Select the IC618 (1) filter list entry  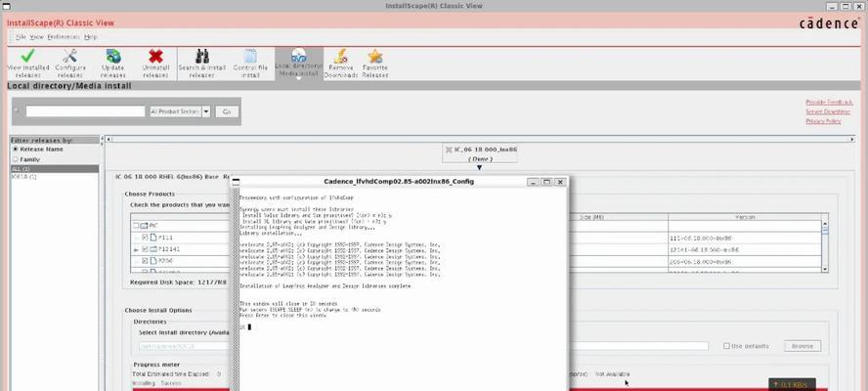[55, 177]
